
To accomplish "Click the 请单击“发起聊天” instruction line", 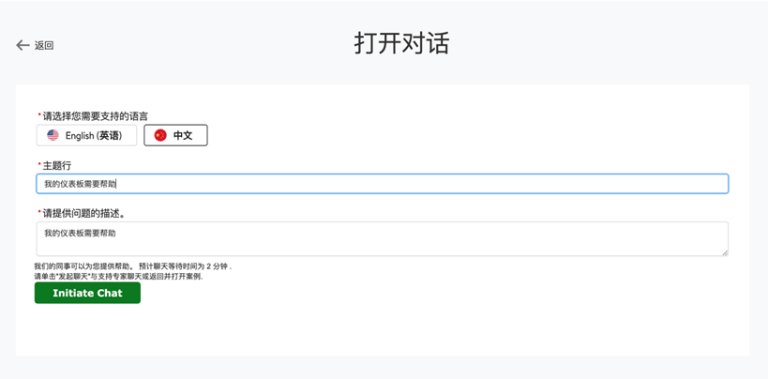I will 118,276.
